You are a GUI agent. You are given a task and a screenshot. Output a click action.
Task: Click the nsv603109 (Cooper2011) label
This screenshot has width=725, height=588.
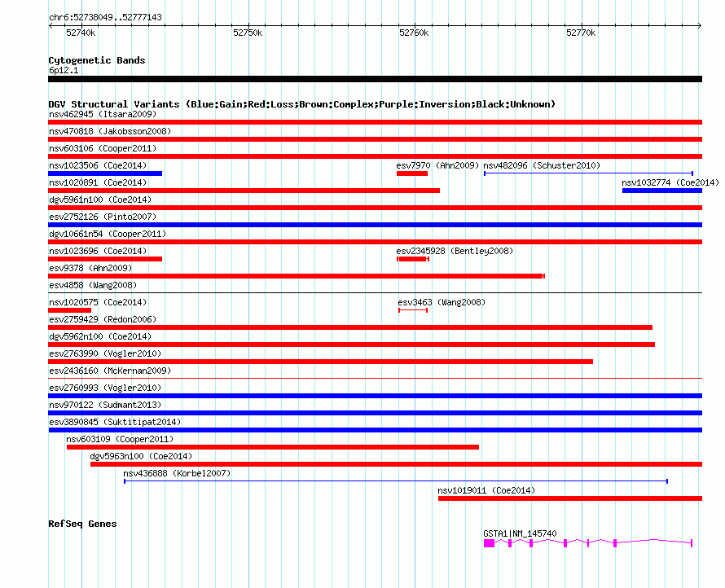pyautogui.click(x=120, y=439)
